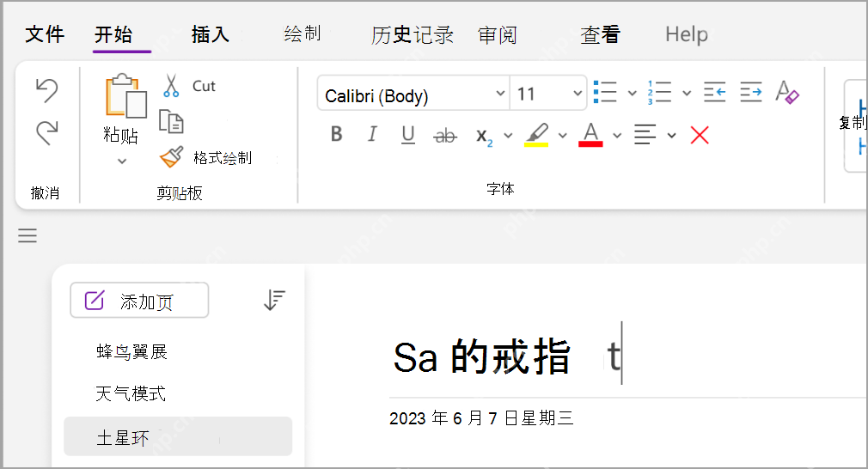The image size is (868, 469).
Task: Apply the red font color
Action: [590, 135]
